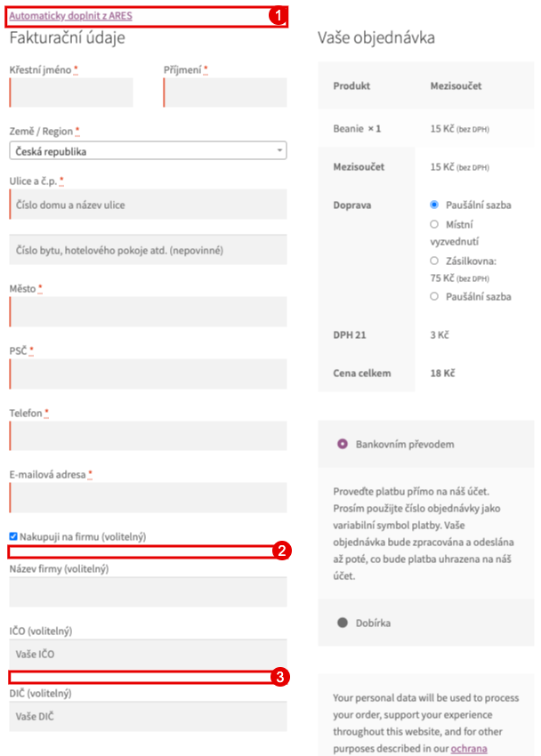
Task: Select the first Paušální sazba radio button
Action: (434, 205)
